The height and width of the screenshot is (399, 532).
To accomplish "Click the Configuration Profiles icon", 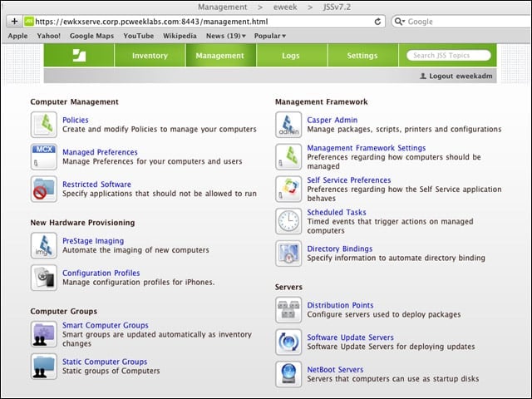I will click(44, 278).
